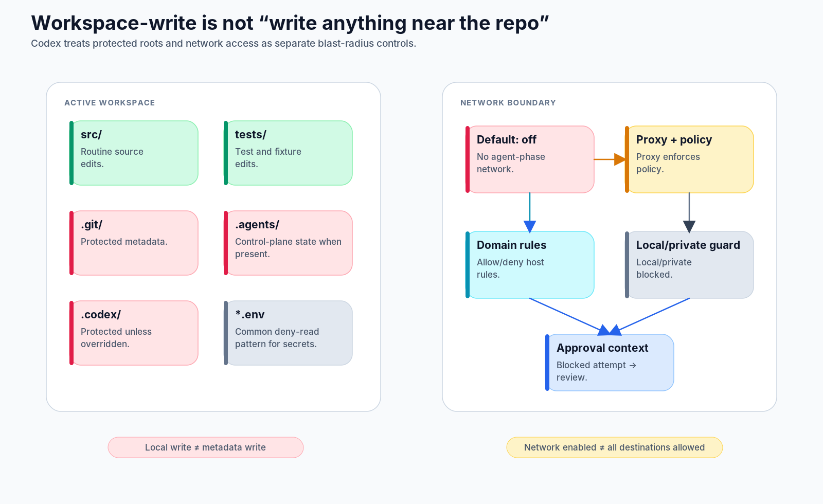Select the Approval context card

coord(610,363)
